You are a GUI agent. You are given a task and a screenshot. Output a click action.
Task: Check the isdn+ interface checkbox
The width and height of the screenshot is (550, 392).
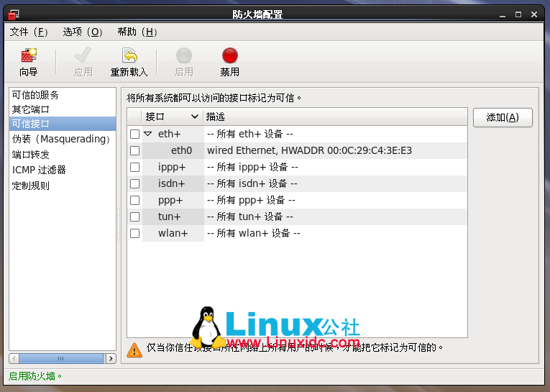pyautogui.click(x=134, y=183)
